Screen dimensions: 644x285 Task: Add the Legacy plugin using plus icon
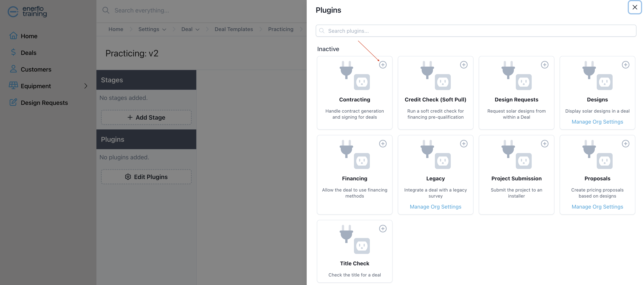click(x=464, y=144)
